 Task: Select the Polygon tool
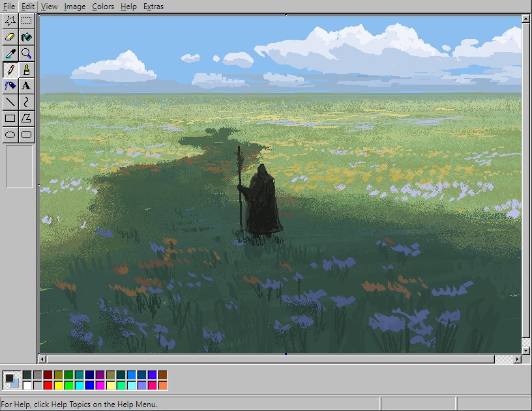[26, 119]
